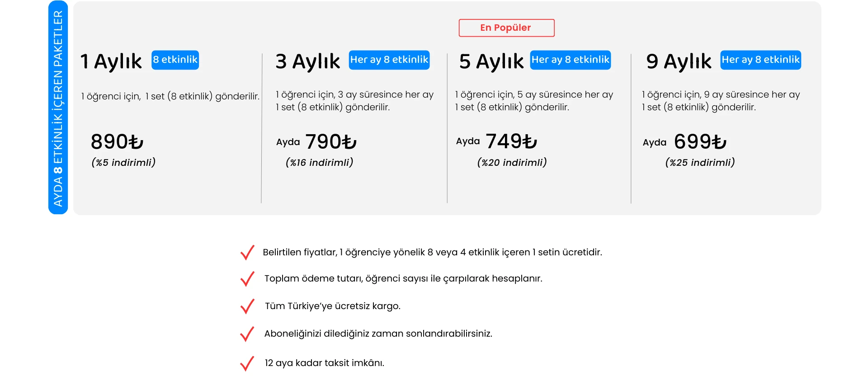Select the '1 Aylık' package title
The height and width of the screenshot is (390, 868).
click(111, 61)
